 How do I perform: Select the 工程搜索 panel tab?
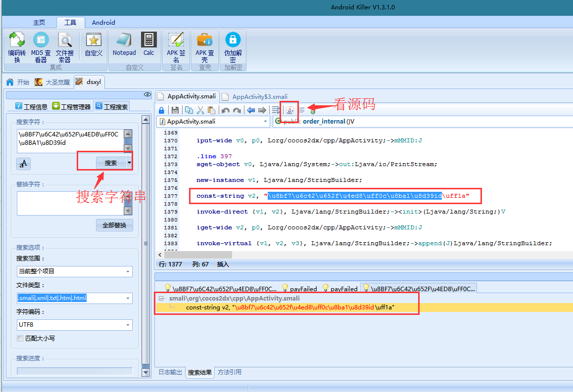click(x=112, y=107)
